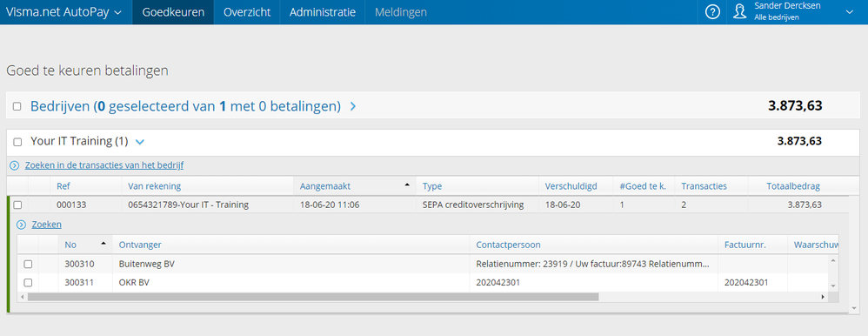868x336 pixels.
Task: Click horizontal scrollbar left arrow
Action: tap(22, 297)
